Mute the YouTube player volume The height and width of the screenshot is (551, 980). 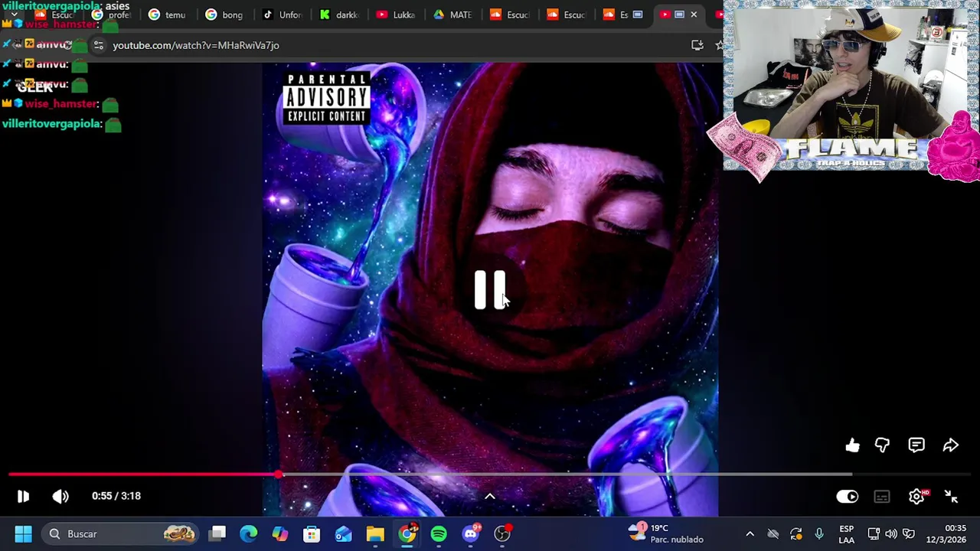60,497
